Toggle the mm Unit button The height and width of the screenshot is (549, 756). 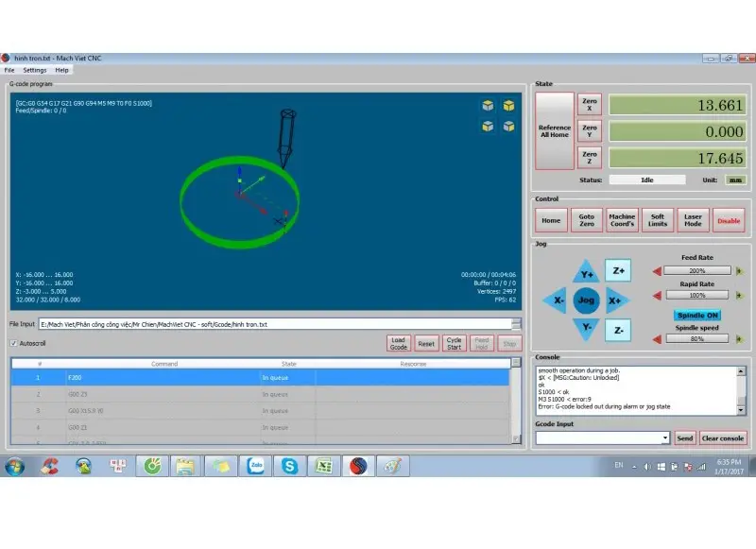click(x=735, y=180)
